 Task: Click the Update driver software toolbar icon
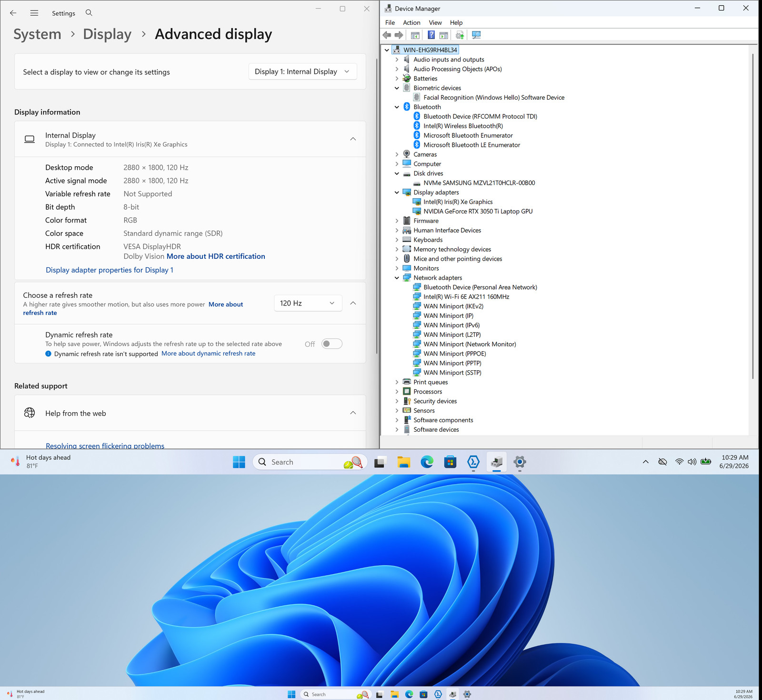460,35
